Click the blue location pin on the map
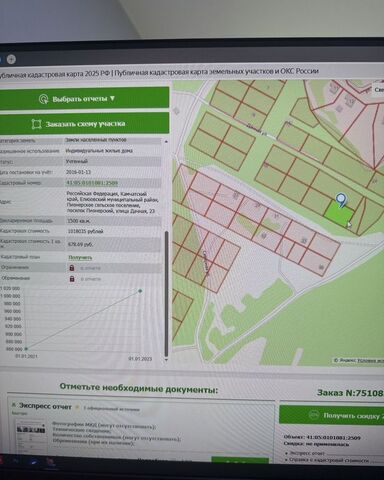The height and width of the screenshot is (480, 384). [x=341, y=200]
